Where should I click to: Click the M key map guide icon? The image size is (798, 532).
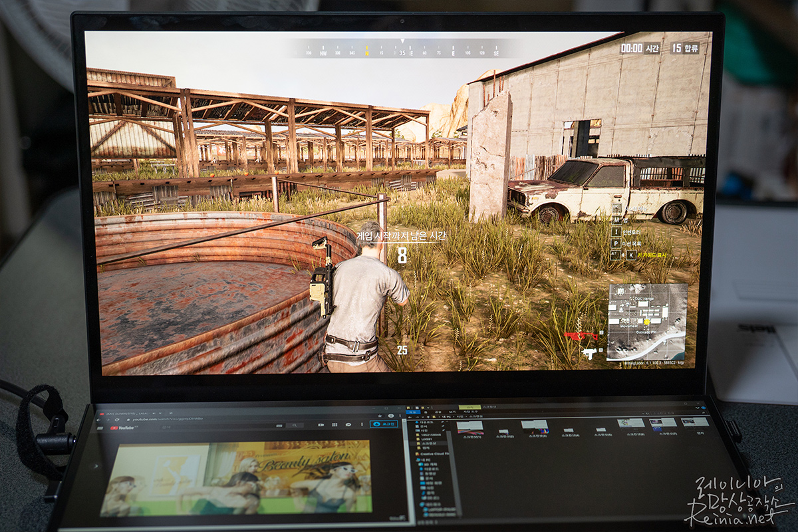coord(616,220)
